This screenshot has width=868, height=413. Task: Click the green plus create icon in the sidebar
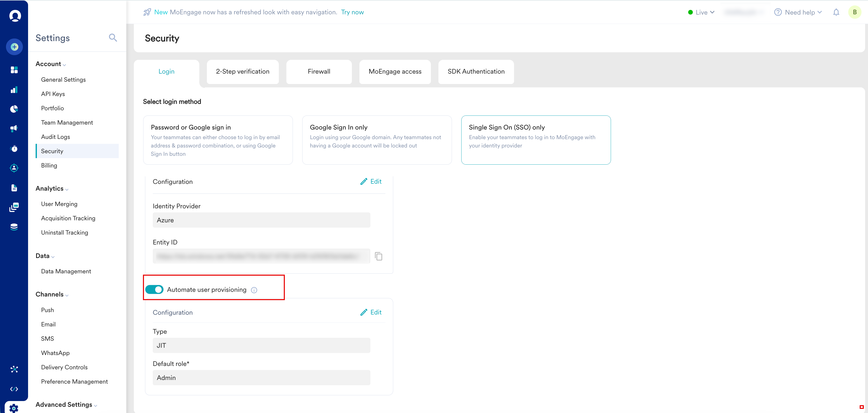tap(14, 47)
